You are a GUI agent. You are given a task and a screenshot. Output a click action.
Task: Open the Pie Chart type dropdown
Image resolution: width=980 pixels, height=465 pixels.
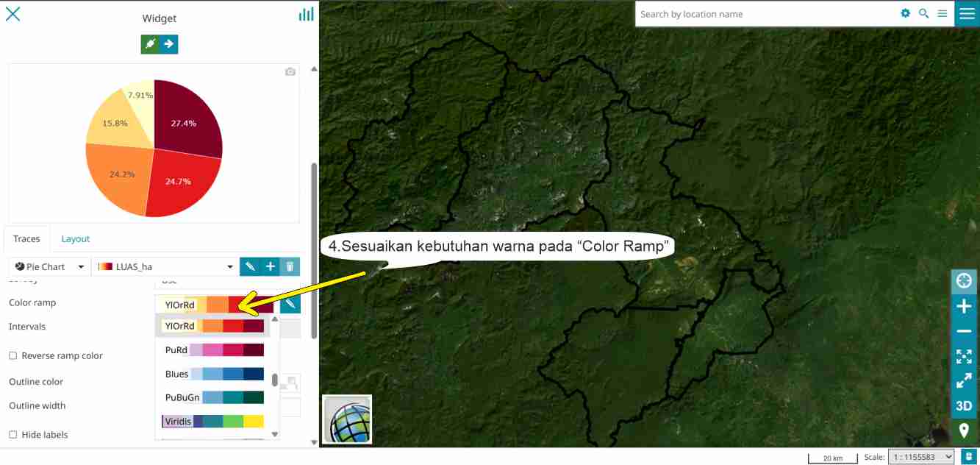point(49,266)
